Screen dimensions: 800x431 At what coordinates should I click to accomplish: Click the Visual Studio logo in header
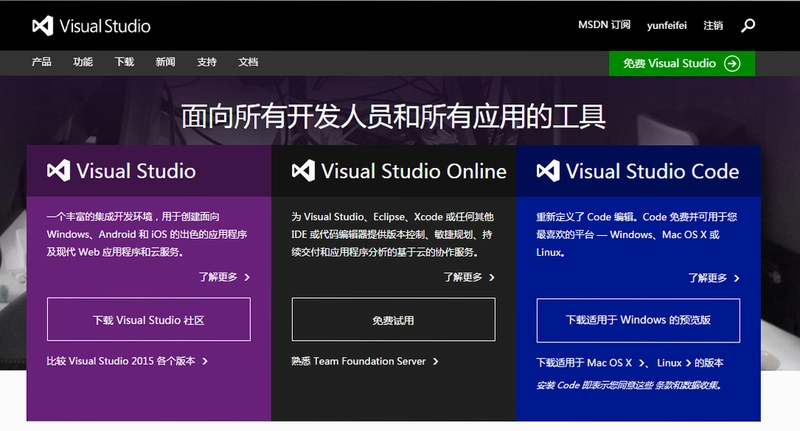(x=91, y=26)
